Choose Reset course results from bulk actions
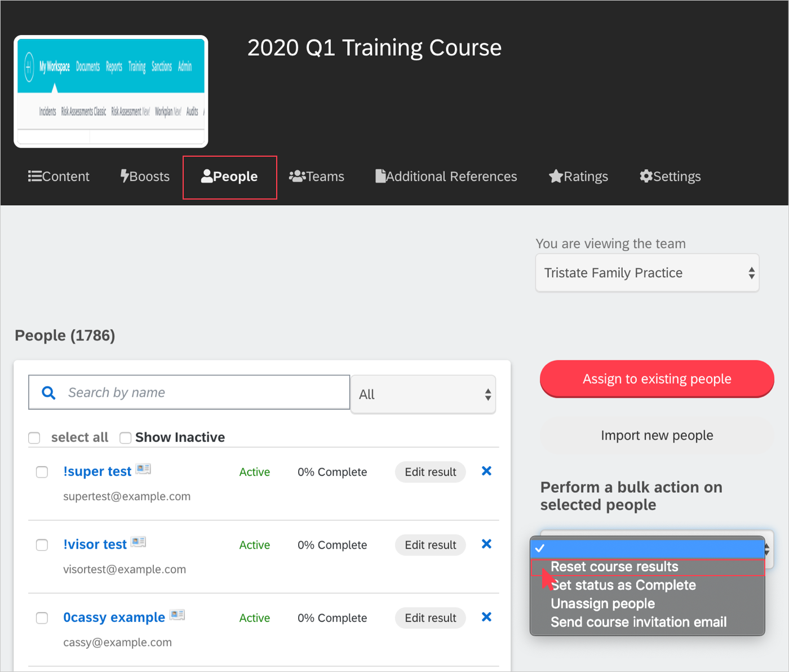789x672 pixels. [x=614, y=567]
